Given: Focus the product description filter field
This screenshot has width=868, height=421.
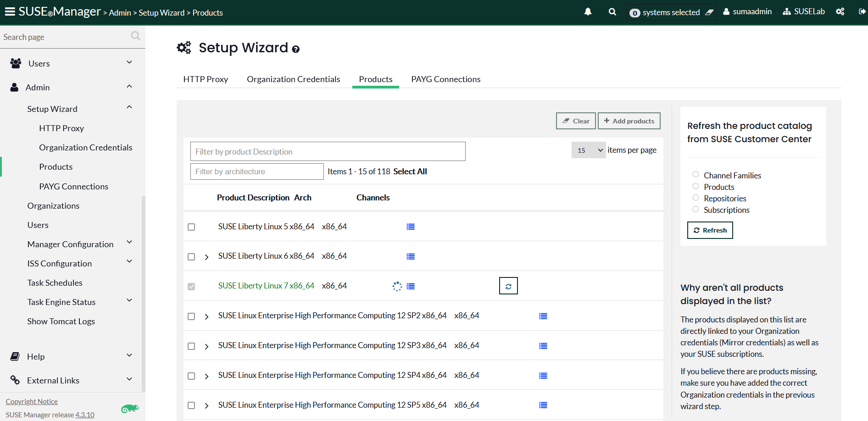Looking at the screenshot, I should [328, 151].
